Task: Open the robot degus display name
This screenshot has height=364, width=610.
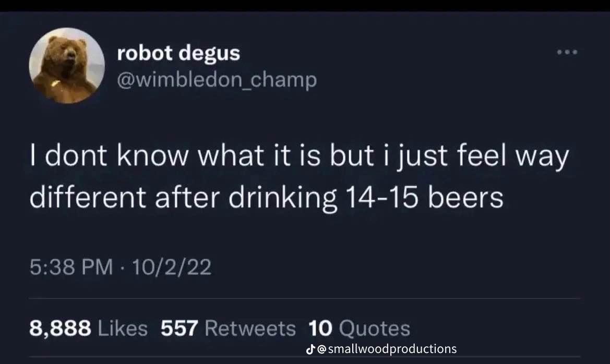Action: pyautogui.click(x=178, y=53)
